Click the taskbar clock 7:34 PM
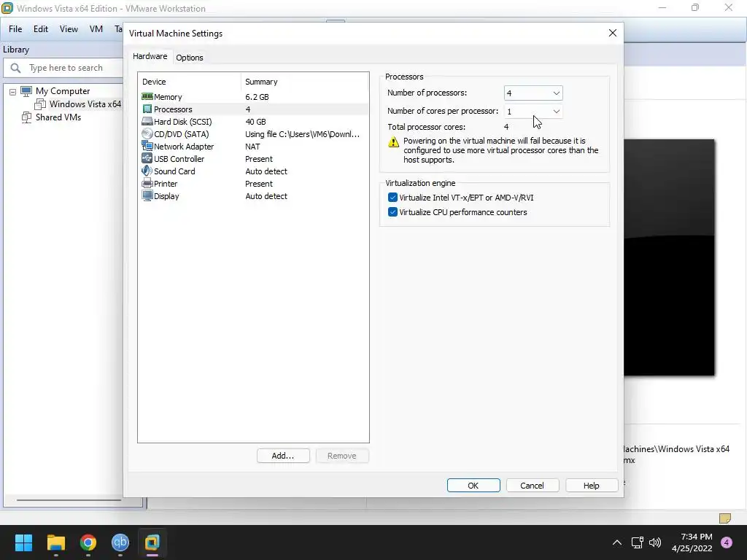Screen dimensions: 747x560 pos(696,537)
